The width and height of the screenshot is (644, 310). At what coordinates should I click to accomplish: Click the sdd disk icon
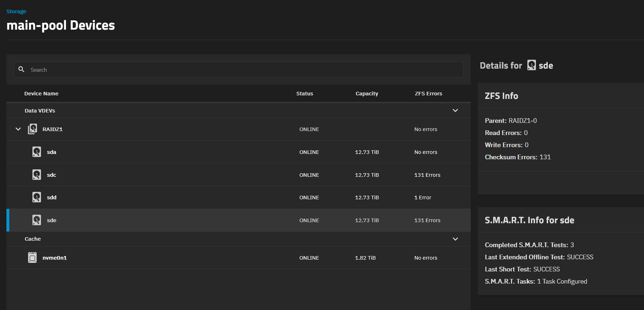[37, 197]
